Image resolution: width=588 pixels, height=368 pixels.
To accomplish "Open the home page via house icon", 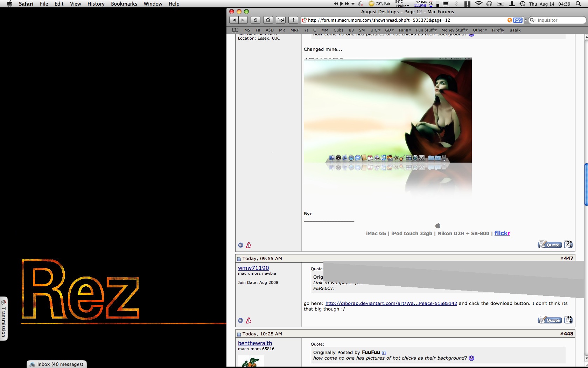I will click(268, 20).
